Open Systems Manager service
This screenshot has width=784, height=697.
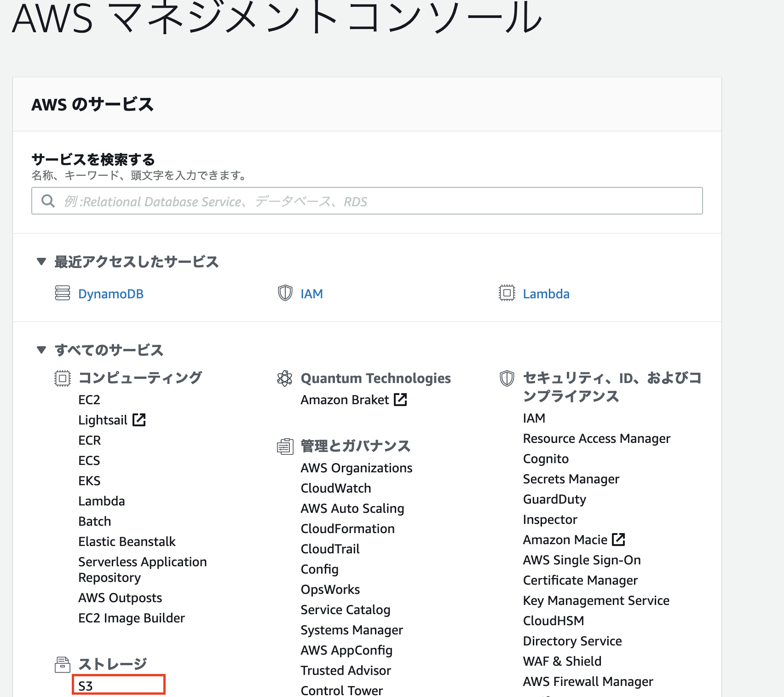[352, 630]
